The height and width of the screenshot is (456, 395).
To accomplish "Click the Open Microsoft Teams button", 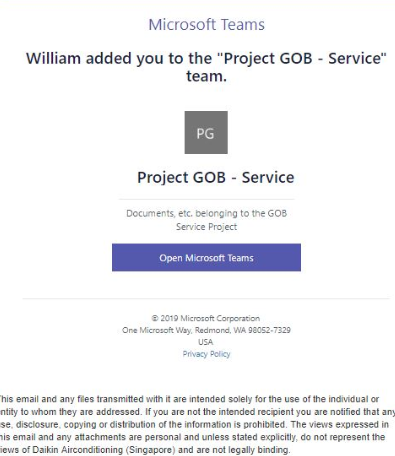I will pos(206,257).
